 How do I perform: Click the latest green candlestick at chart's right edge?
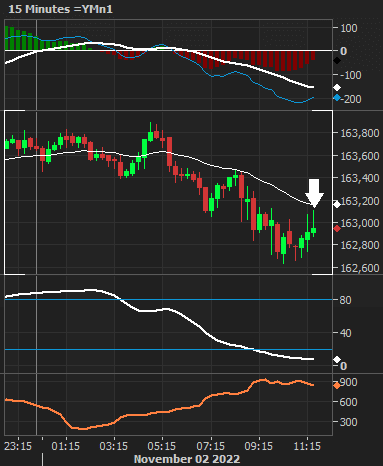click(x=313, y=230)
